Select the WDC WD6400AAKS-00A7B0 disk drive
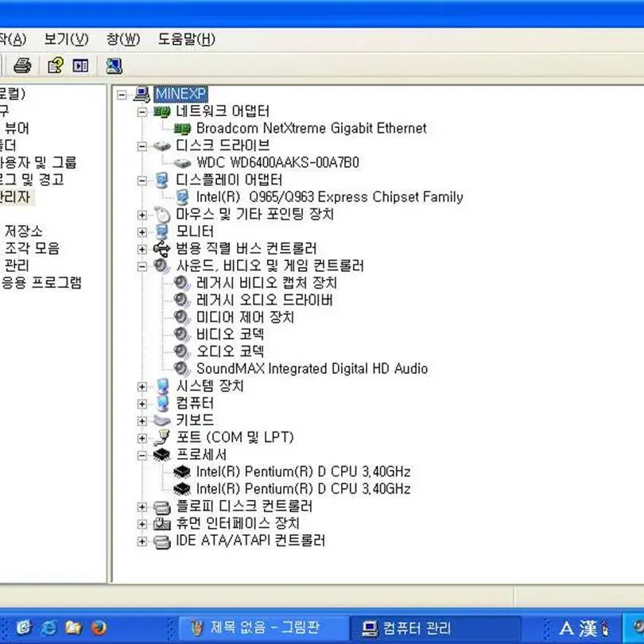This screenshot has height=644, width=644. click(277, 163)
